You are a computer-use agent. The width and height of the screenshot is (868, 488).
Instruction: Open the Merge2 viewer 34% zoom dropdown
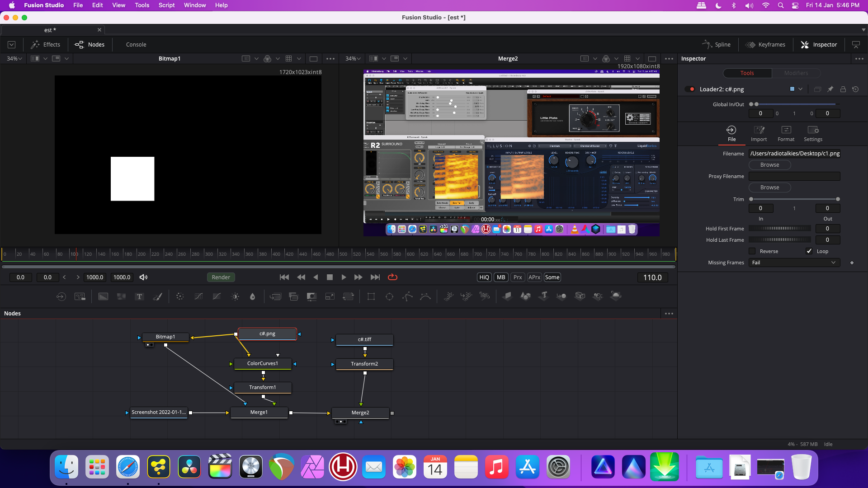(353, 59)
